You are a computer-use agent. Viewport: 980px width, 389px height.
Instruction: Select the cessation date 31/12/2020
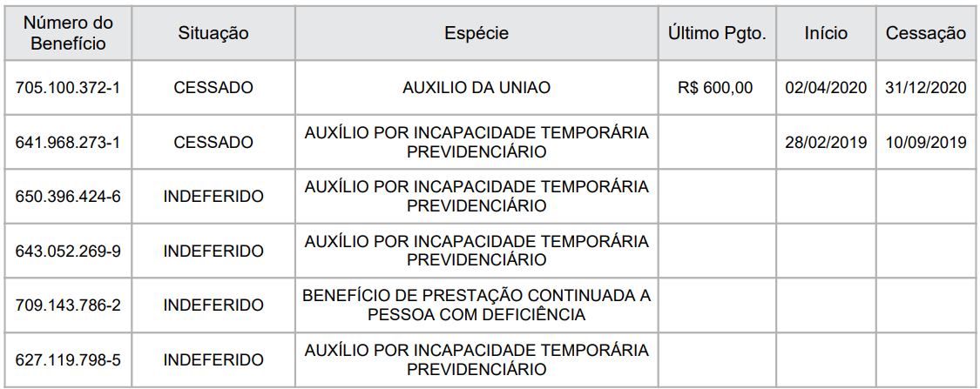tap(926, 88)
